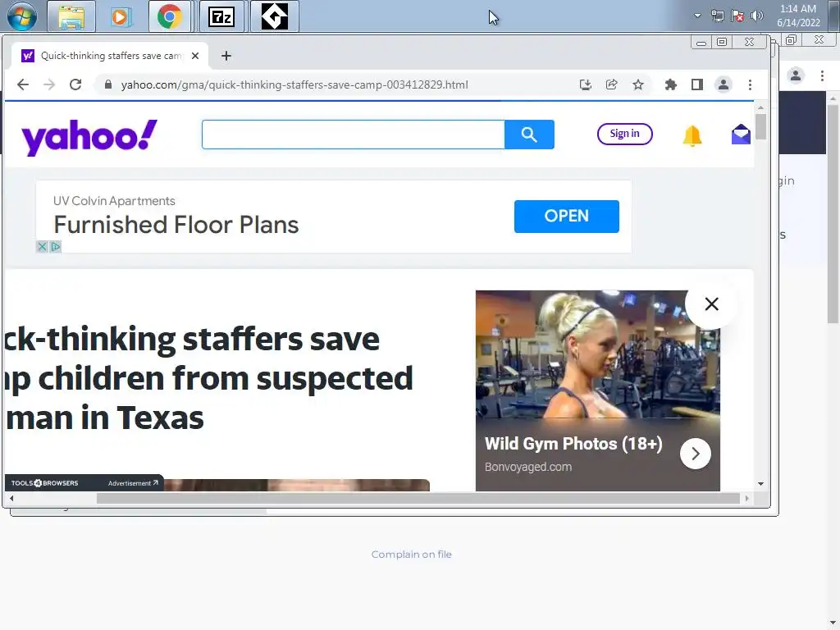Open the Wild Gym Photos thumbnail
Image resolution: width=840 pixels, height=630 pixels.
coord(597,354)
